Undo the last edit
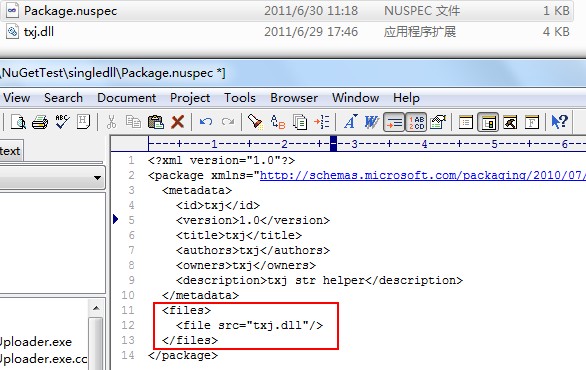Image resolution: width=586 pixels, height=370 pixels. [206, 122]
